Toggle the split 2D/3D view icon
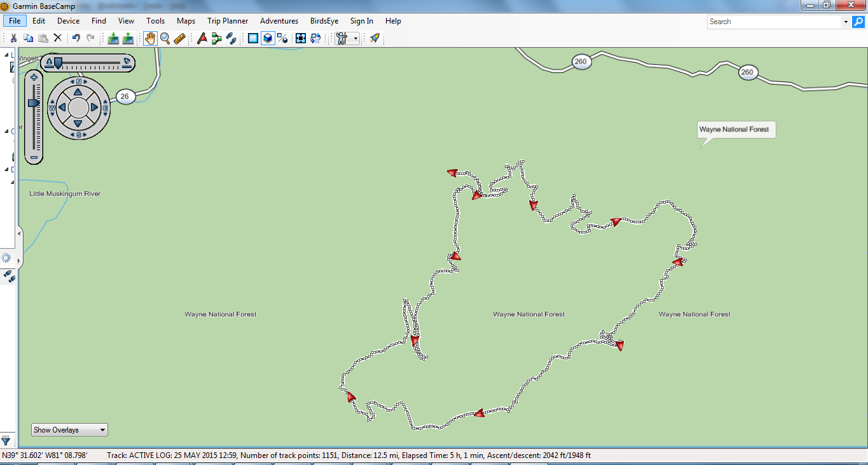 tap(283, 38)
